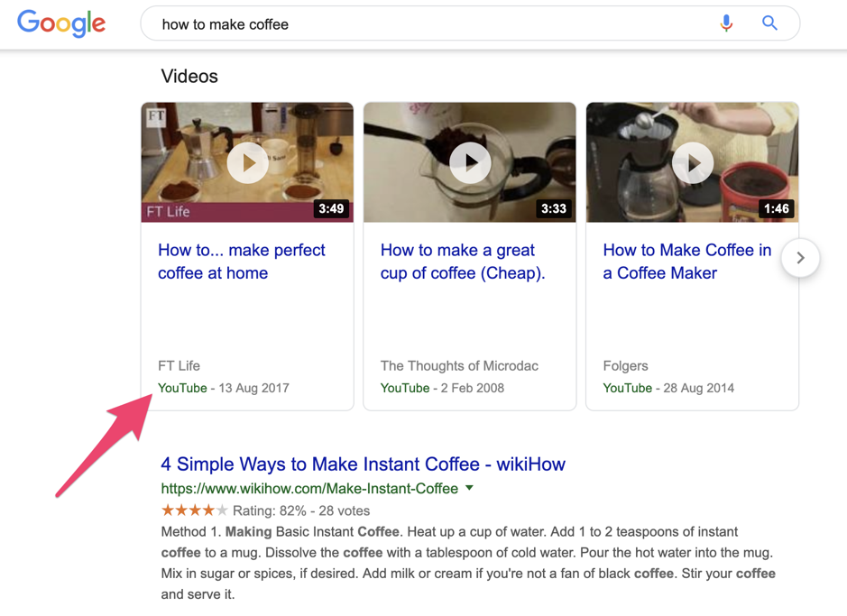
Task: Expand the wikiHow URL dropdown arrow
Action: 469,488
